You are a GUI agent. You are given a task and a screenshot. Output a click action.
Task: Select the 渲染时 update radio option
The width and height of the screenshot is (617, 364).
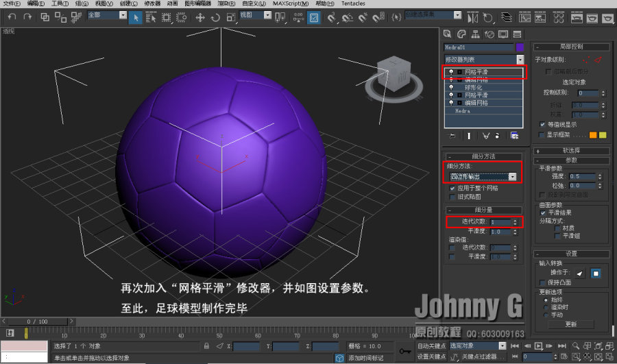click(x=546, y=307)
